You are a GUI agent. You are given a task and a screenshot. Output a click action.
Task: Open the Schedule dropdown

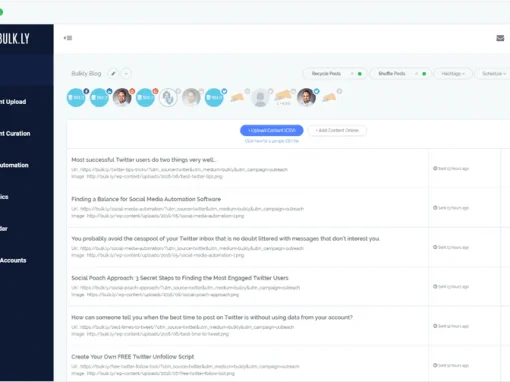tap(493, 74)
